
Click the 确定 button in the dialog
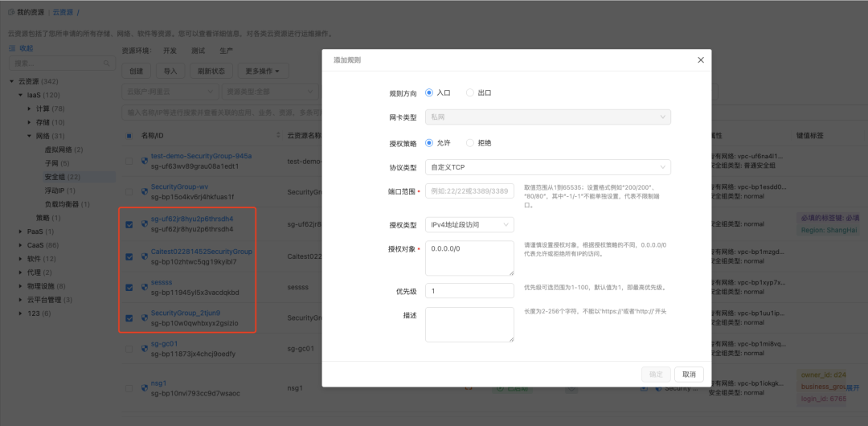656,374
